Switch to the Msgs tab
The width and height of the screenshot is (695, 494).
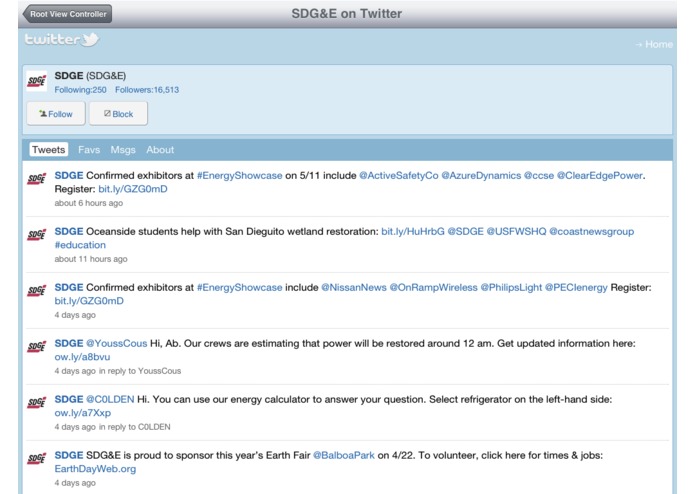(x=123, y=150)
